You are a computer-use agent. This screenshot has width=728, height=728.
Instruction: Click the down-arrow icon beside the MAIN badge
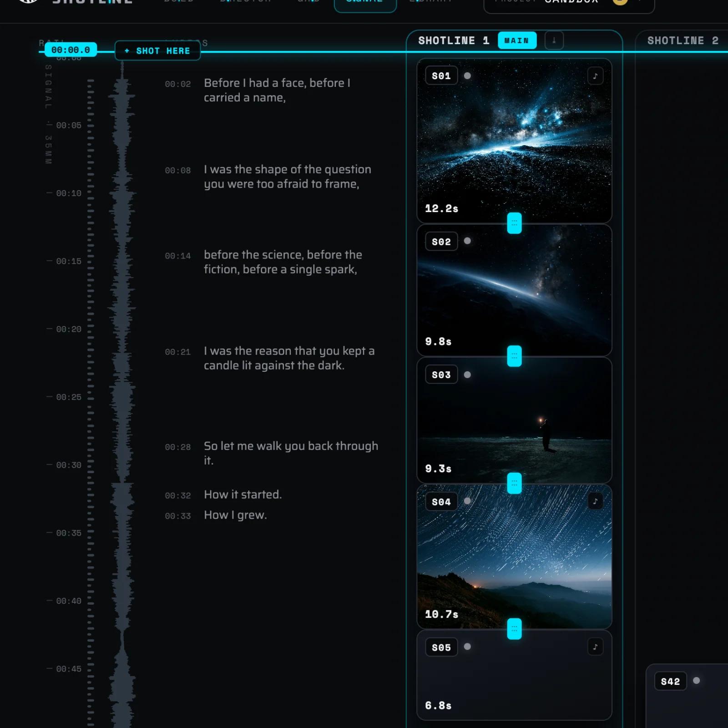554,40
